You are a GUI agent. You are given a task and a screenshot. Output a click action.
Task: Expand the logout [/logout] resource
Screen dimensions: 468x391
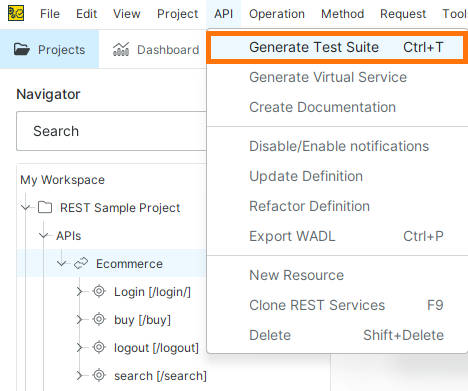point(79,347)
